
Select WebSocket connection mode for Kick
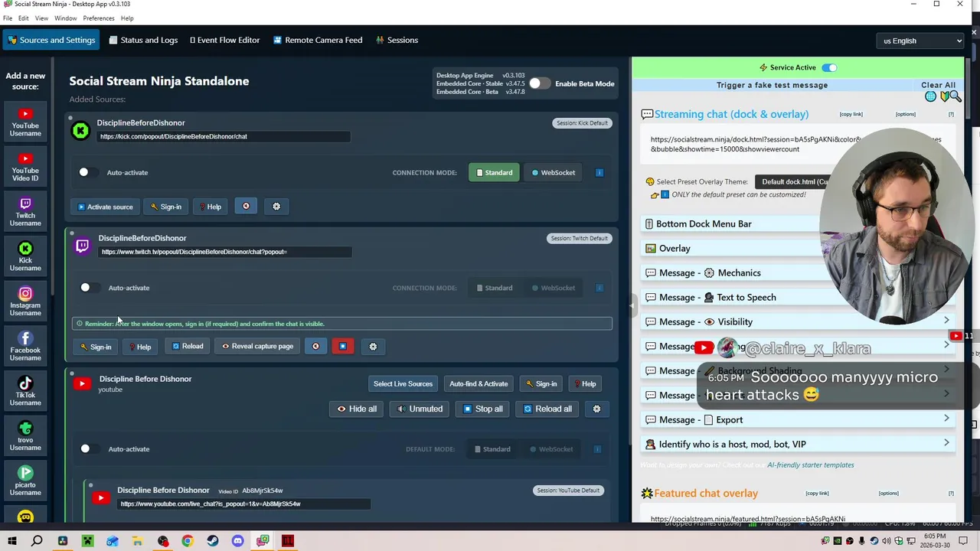tap(553, 173)
